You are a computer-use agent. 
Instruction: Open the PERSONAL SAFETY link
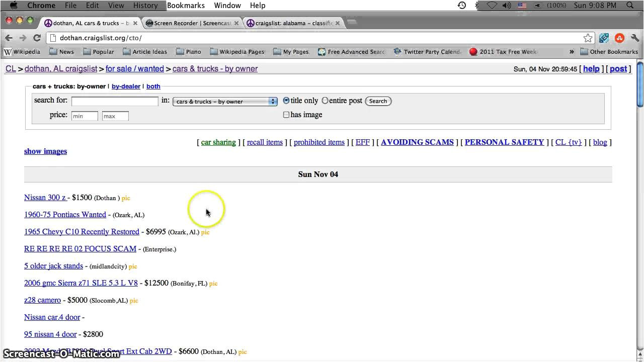click(504, 142)
